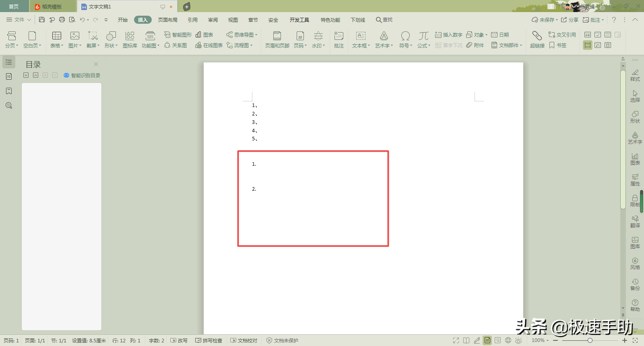Switch to the 稻壳模板 templates tab
This screenshot has width=644, height=346.
pyautogui.click(x=53, y=6)
